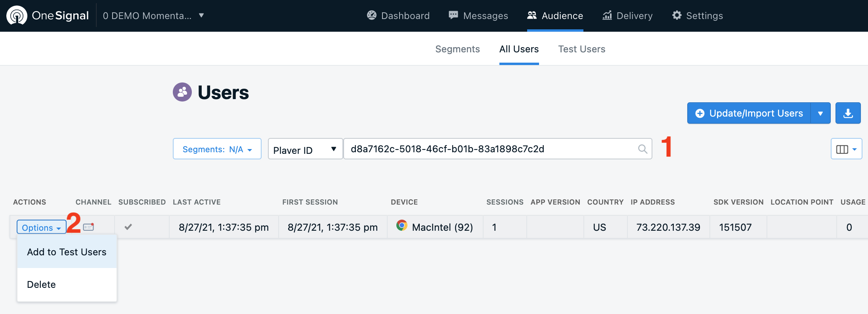Select the All Users tab

tap(519, 49)
